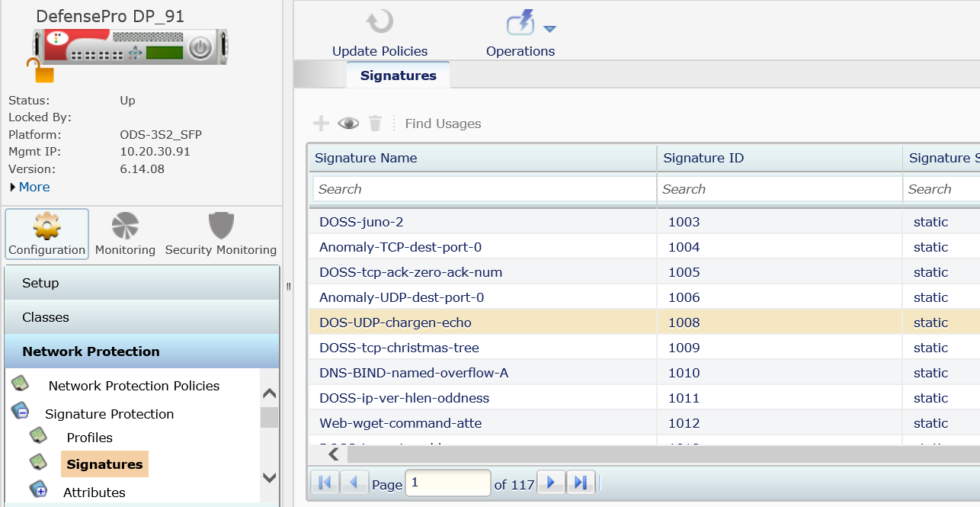Screen dimensions: 980x507
Task: Expand the More device details link
Action: tap(29, 186)
